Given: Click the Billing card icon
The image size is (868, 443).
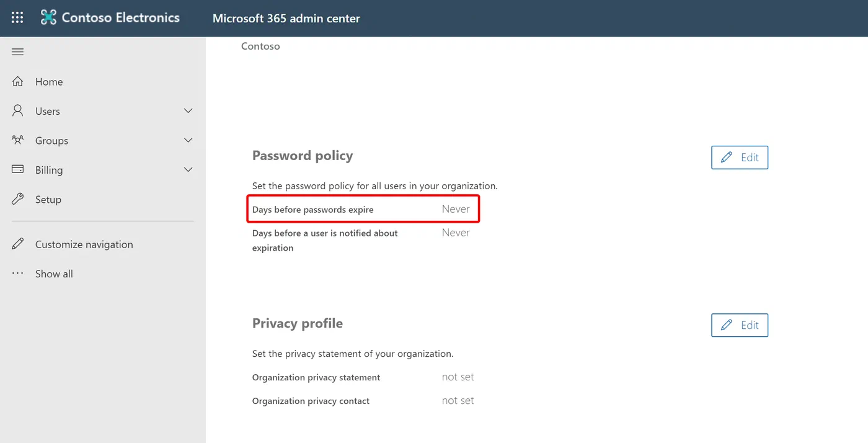Looking at the screenshot, I should coord(18,169).
